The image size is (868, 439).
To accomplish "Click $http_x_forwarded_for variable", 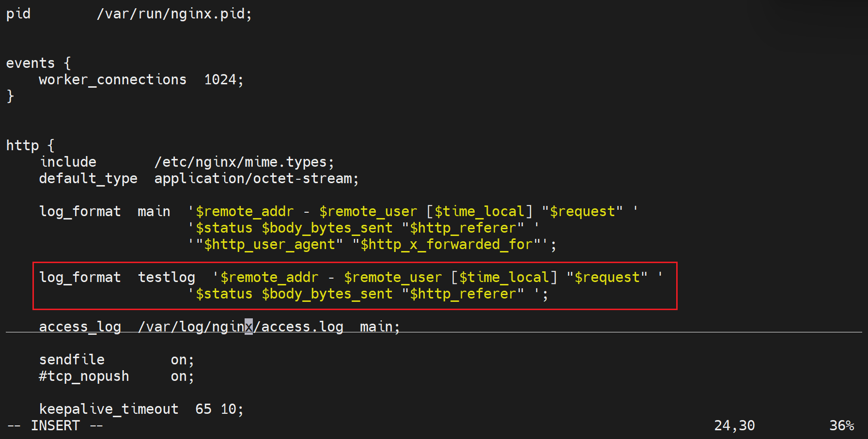I will coord(447,244).
